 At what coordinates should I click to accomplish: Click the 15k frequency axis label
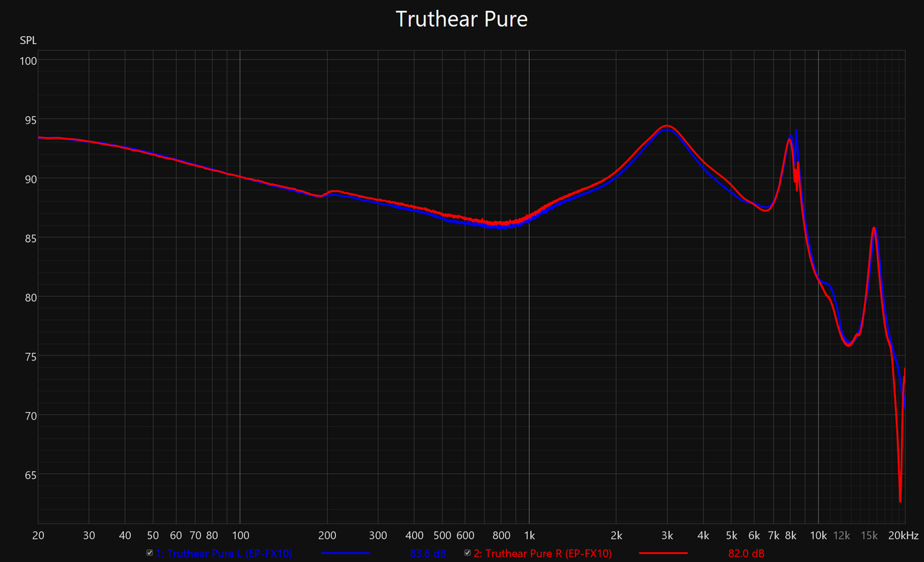[869, 535]
